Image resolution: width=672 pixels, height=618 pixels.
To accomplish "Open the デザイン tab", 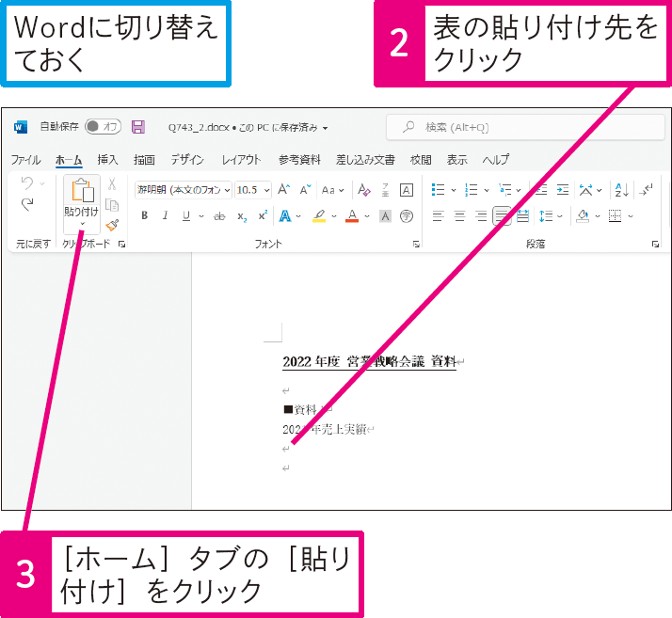I will (x=187, y=160).
